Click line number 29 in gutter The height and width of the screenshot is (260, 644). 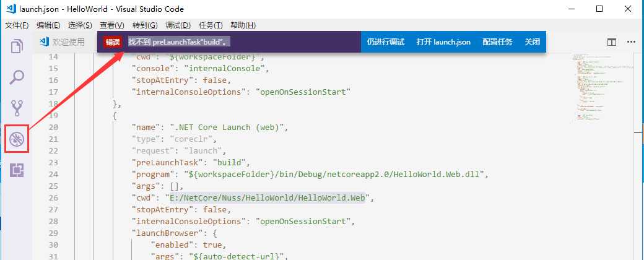53,233
